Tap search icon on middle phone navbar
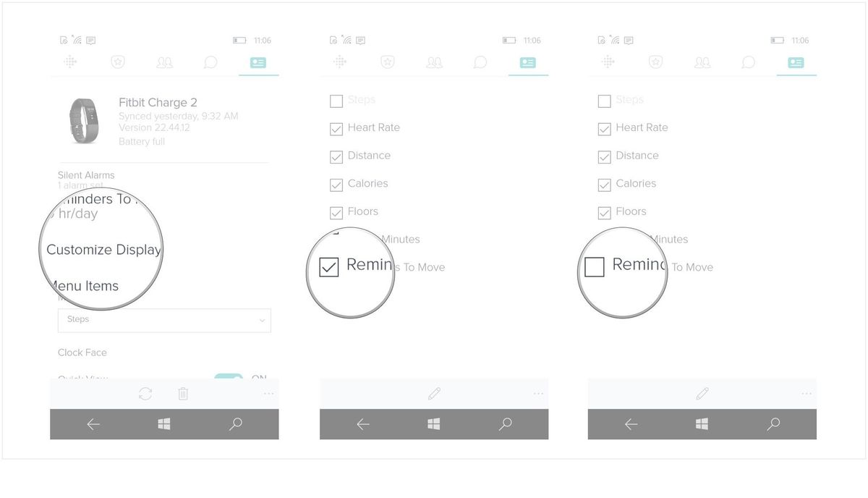 pos(506,424)
